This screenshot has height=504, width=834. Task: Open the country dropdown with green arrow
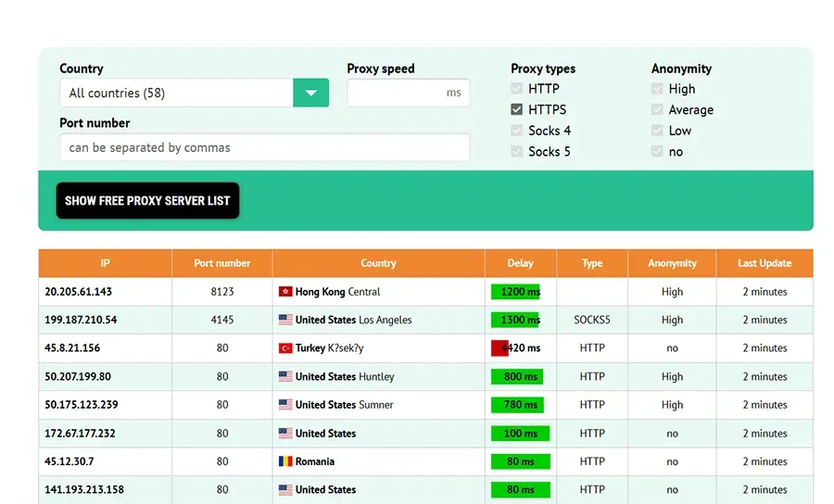[310, 93]
